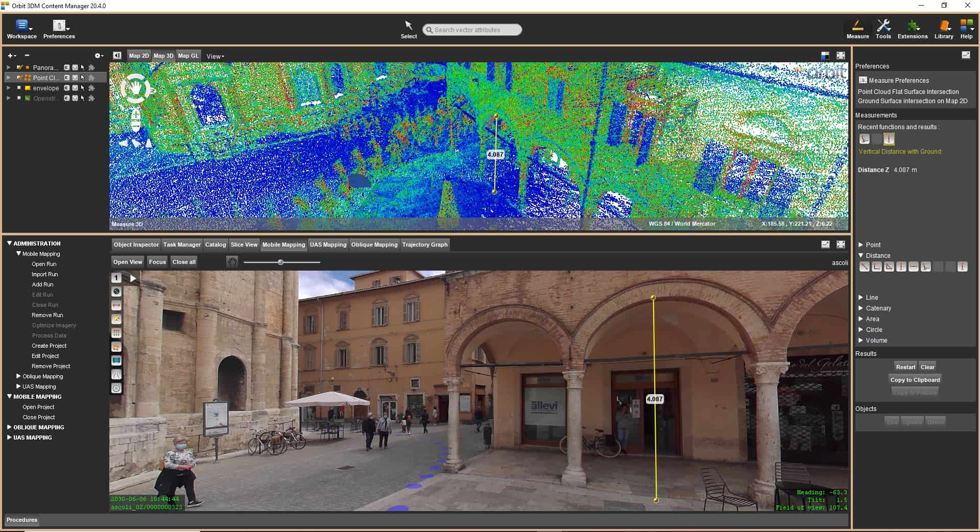Switch to the Map 3D tab
This screenshot has height=532, width=980.
pyautogui.click(x=163, y=56)
